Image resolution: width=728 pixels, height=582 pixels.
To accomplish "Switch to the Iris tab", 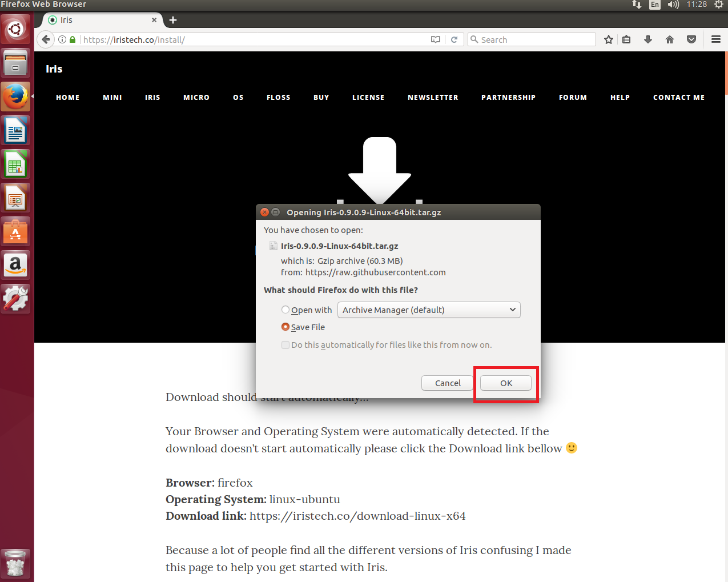I will [103, 20].
